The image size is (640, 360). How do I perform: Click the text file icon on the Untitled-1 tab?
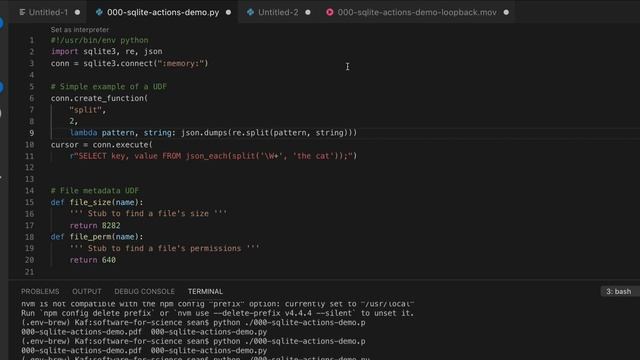tap(22, 12)
